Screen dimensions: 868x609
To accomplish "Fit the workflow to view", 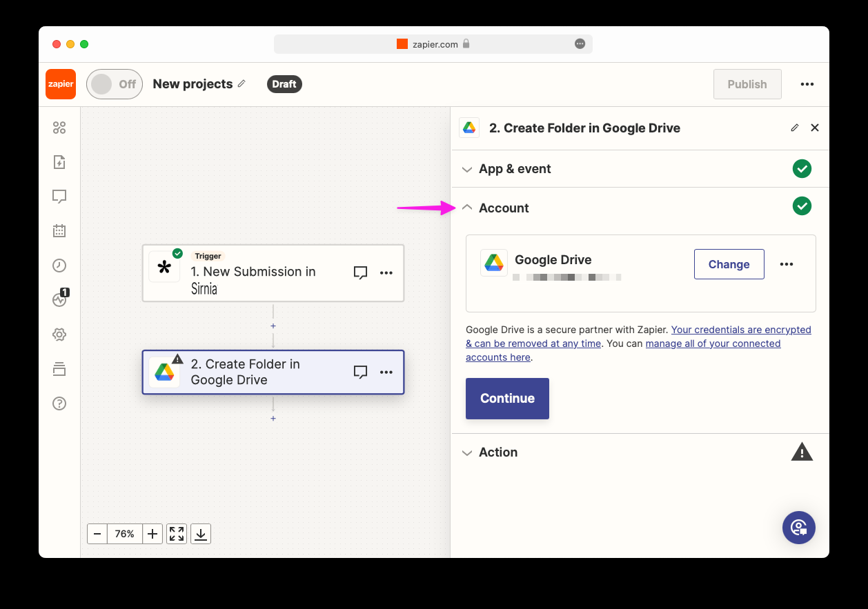I will pyautogui.click(x=177, y=534).
